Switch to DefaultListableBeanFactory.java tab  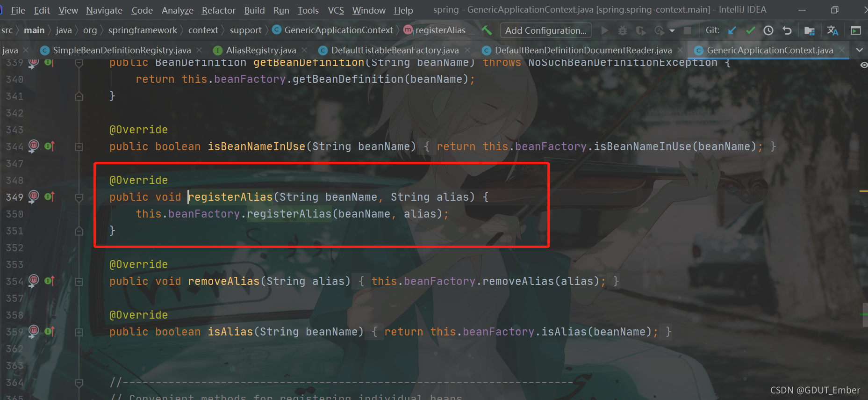(x=395, y=50)
